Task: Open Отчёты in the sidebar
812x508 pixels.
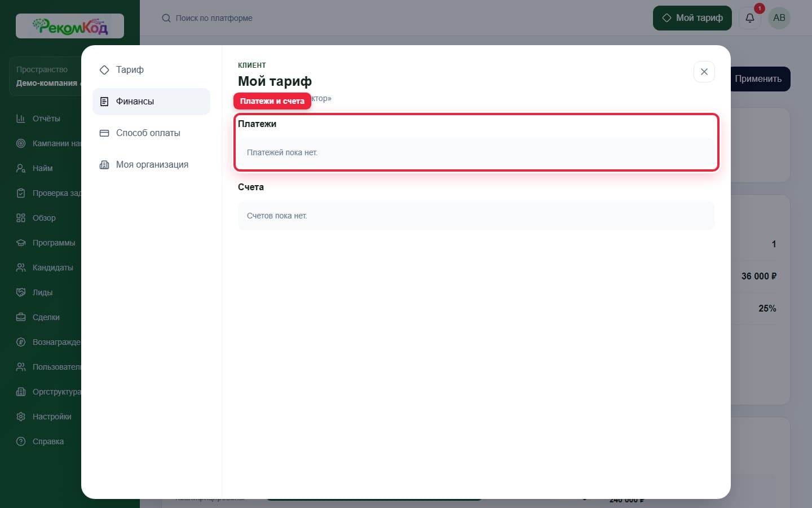Action: coord(46,119)
